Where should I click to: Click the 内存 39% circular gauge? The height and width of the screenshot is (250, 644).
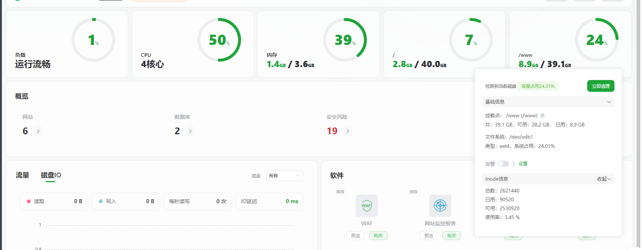click(345, 40)
